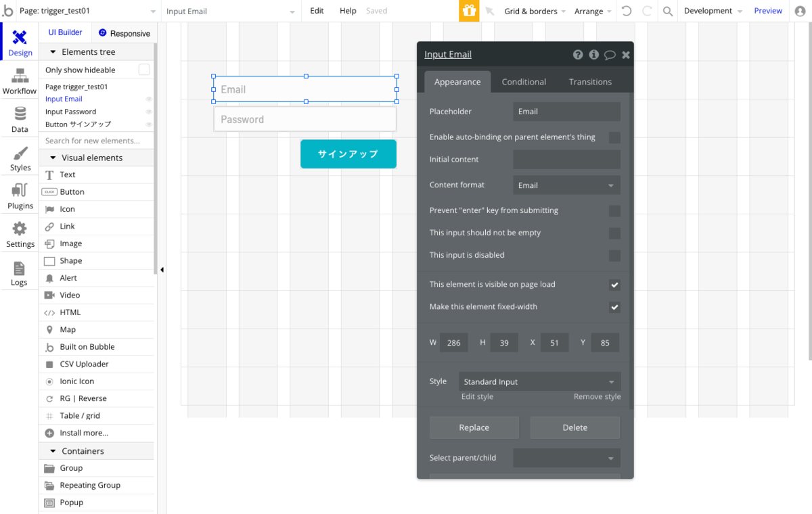This screenshot has height=514, width=812.
Task: Open the Grid & borders dropdown
Action: coord(535,11)
